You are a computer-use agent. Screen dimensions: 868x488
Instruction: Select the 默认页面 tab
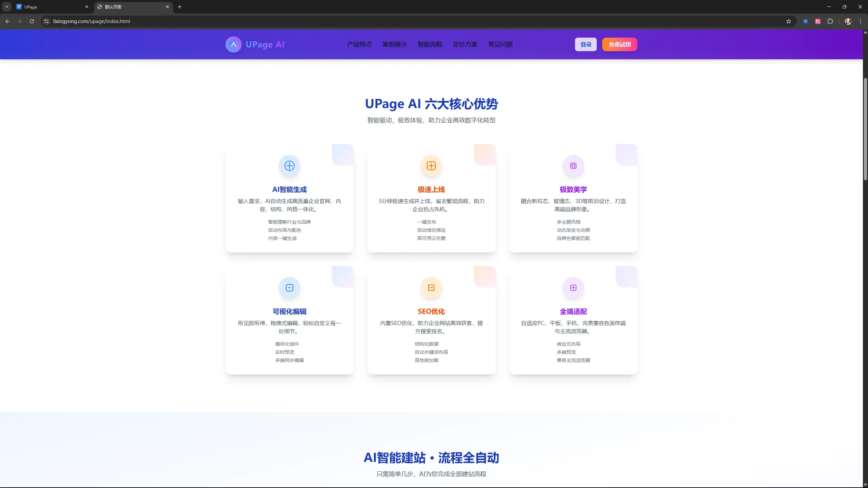click(133, 7)
